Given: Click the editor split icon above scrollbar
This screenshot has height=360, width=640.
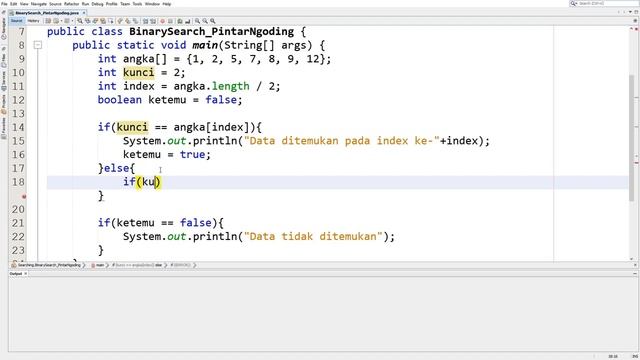Looking at the screenshot, I should tap(636, 20).
